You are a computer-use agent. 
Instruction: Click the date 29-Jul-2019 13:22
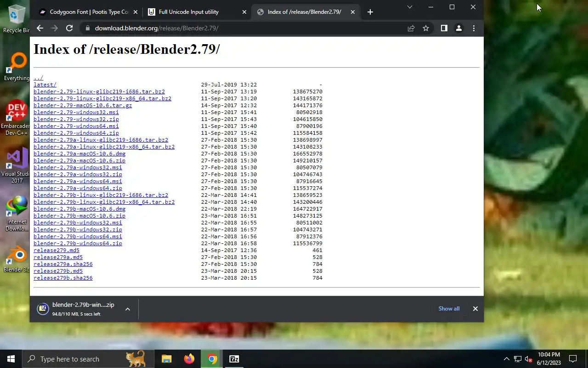coord(229,85)
